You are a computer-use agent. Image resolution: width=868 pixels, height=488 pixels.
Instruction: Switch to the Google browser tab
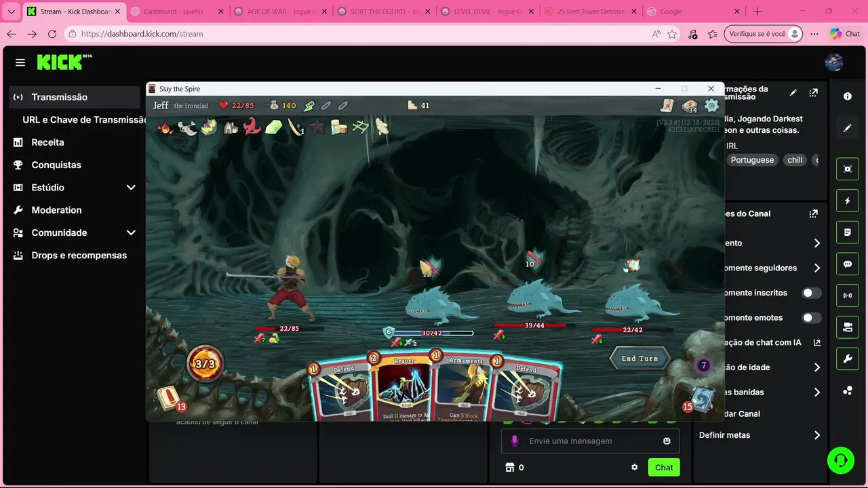click(x=692, y=12)
